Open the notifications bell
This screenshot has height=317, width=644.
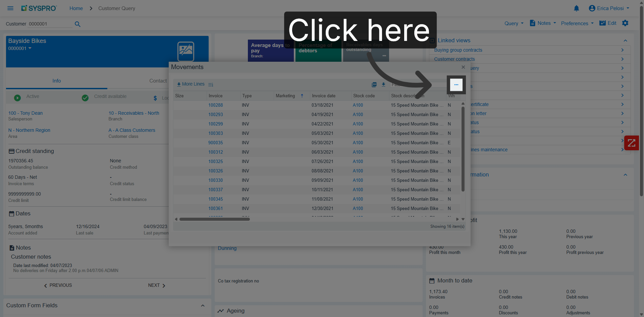576,8
